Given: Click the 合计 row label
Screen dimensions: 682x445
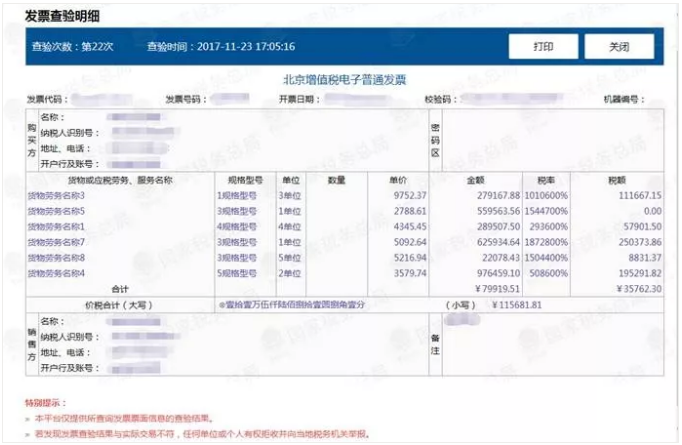Looking at the screenshot, I should click(x=120, y=289).
